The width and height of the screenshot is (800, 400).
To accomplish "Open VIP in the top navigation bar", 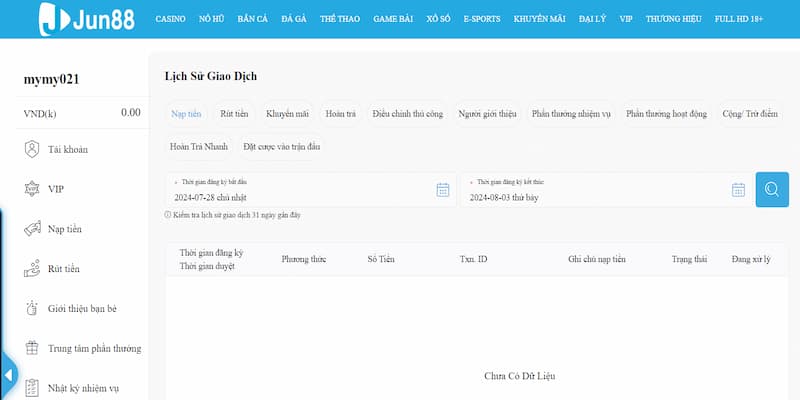I will pyautogui.click(x=626, y=19).
